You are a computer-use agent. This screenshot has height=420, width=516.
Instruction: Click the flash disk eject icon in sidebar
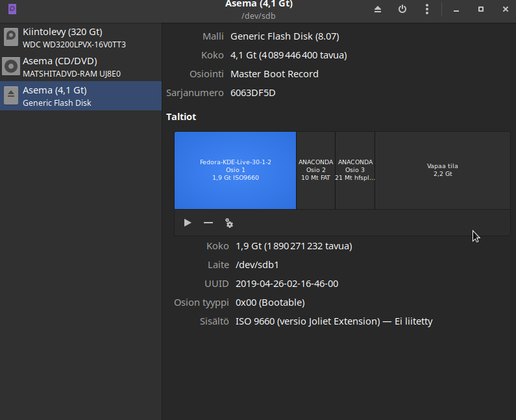pyautogui.click(x=11, y=96)
